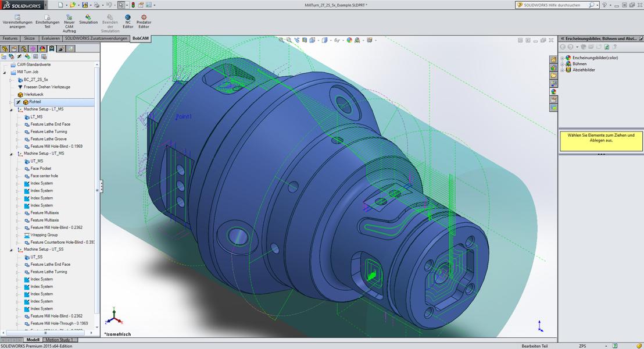Screen dimensions: 644x349
Task: Click the New document icon in the top toolbar
Action: (x=60, y=5)
